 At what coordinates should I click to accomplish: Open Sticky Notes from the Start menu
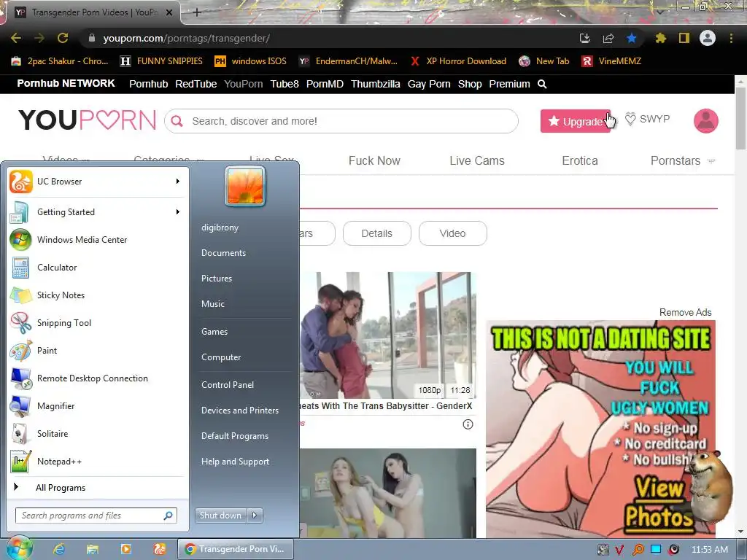tap(98, 295)
